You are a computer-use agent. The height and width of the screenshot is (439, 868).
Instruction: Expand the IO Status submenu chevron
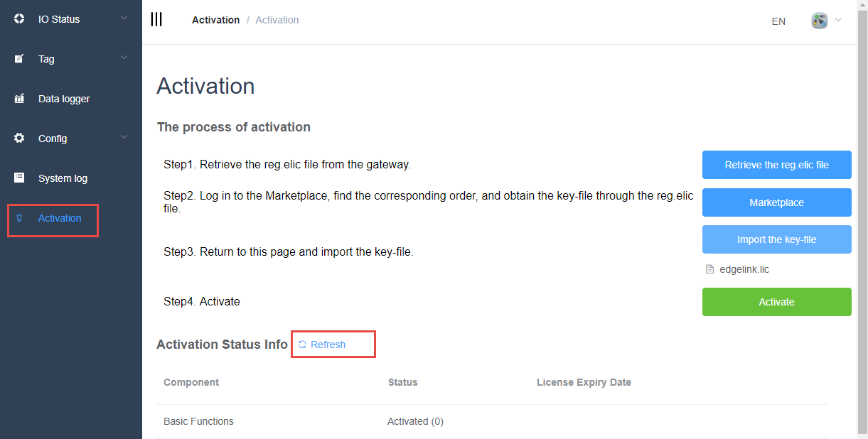124,18
